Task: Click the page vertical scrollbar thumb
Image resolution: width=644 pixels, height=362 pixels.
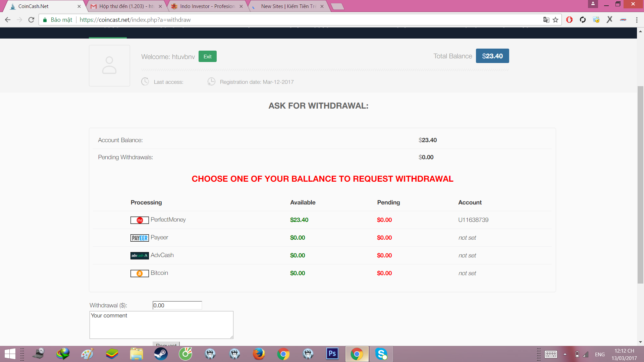Action: point(640,184)
